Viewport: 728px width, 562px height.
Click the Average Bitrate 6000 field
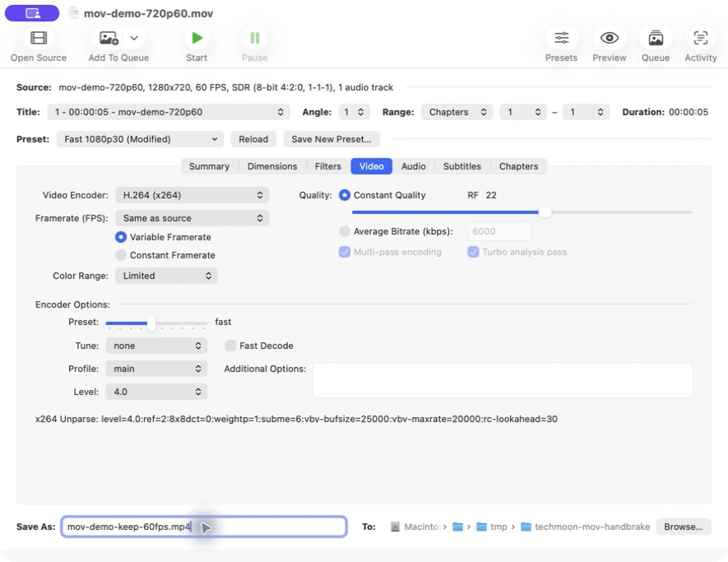[x=499, y=231]
